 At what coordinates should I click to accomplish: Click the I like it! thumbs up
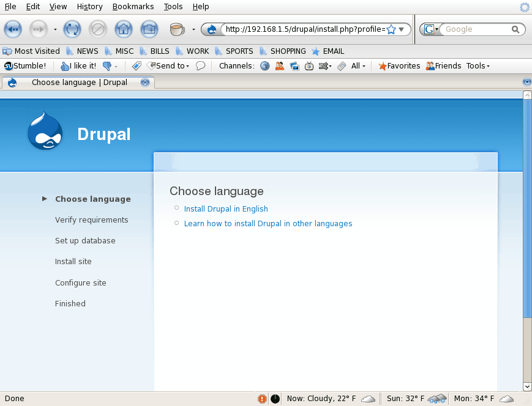tap(78, 66)
